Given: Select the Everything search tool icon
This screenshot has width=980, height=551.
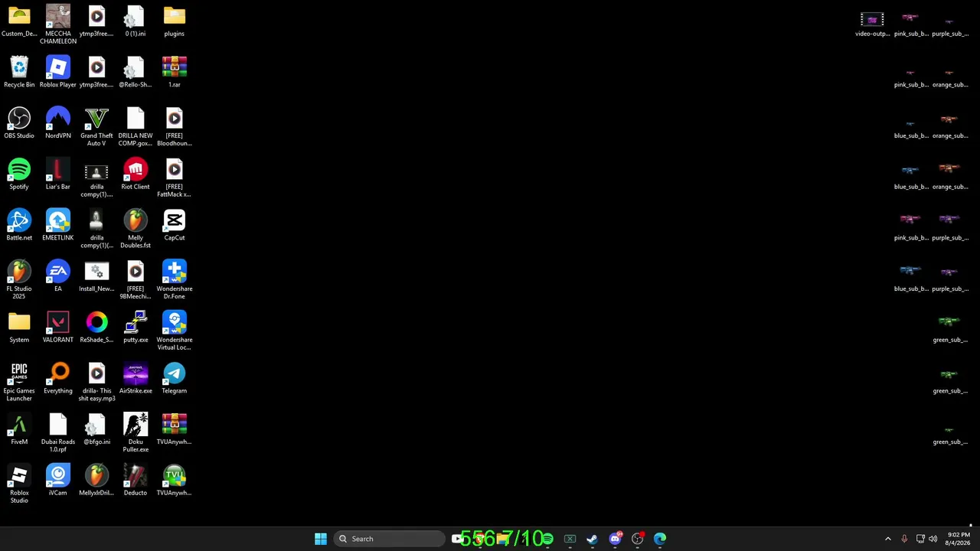Looking at the screenshot, I should pos(58,378).
